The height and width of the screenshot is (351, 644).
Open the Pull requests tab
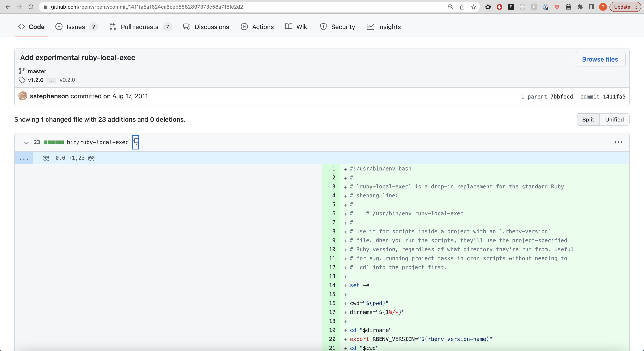click(141, 27)
